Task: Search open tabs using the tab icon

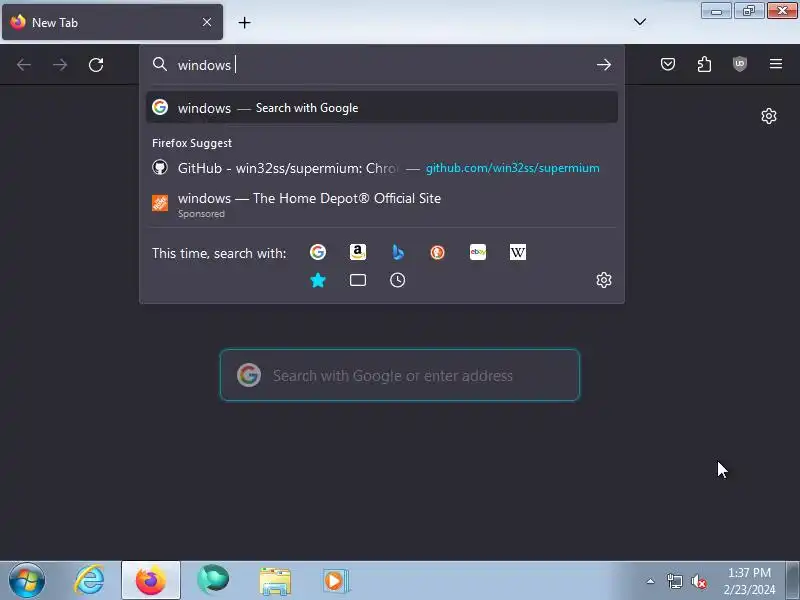Action: click(x=358, y=280)
